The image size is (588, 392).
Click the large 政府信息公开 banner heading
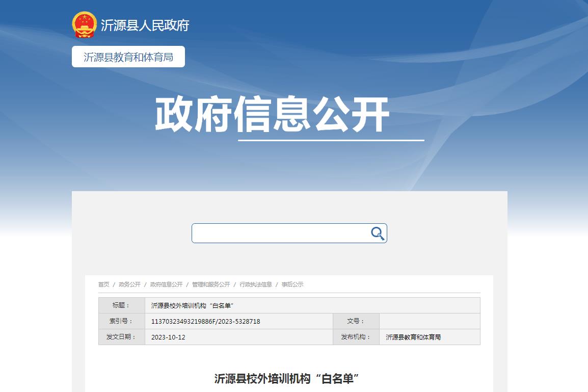pyautogui.click(x=272, y=115)
